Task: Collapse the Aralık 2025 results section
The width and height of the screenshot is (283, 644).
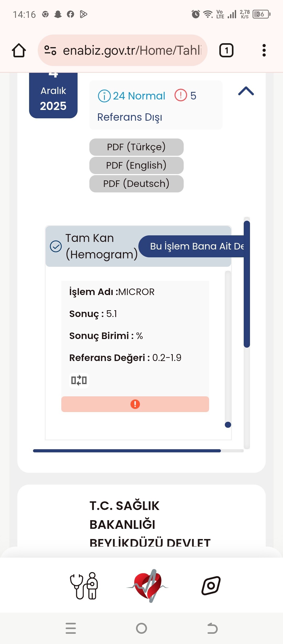Action: [x=246, y=91]
